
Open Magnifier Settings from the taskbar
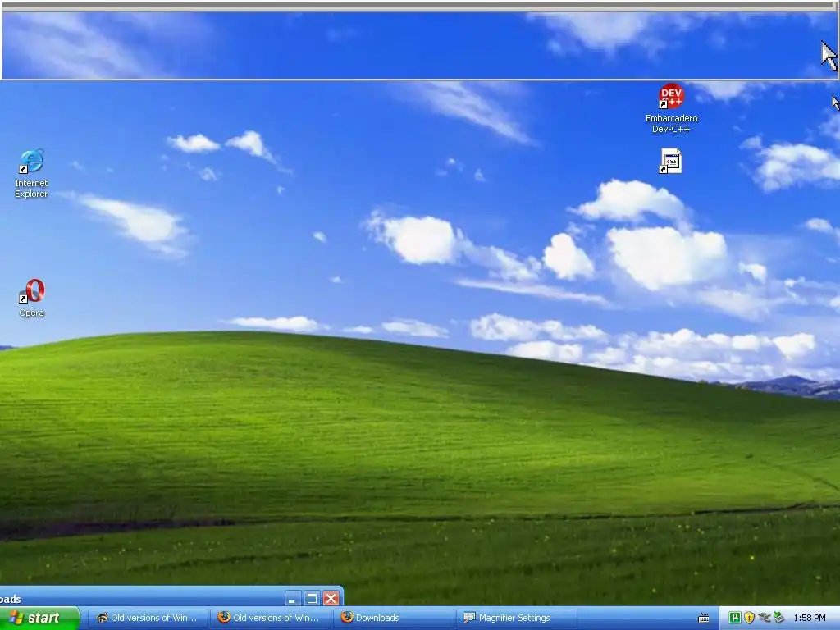pos(517,618)
